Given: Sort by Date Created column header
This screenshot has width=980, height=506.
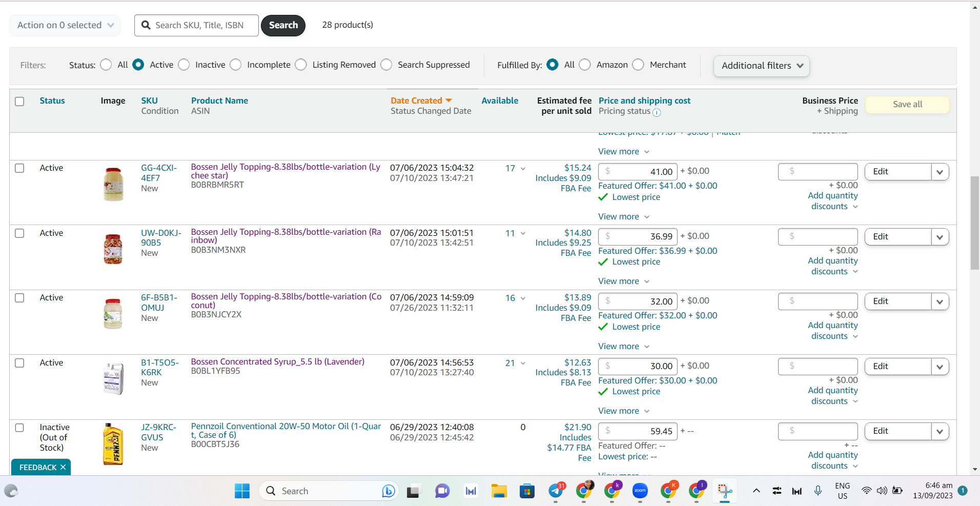Looking at the screenshot, I should 421,100.
